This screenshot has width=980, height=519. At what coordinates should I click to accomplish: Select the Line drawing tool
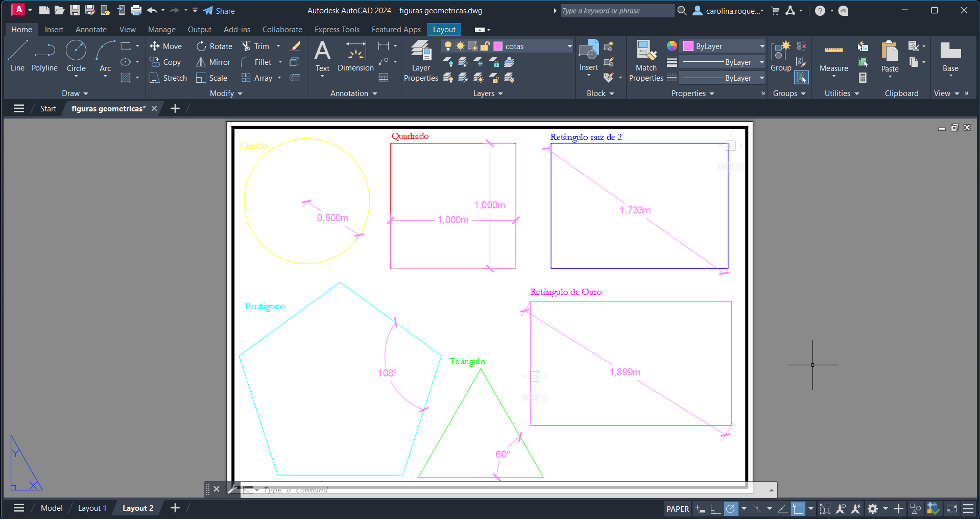[x=17, y=56]
